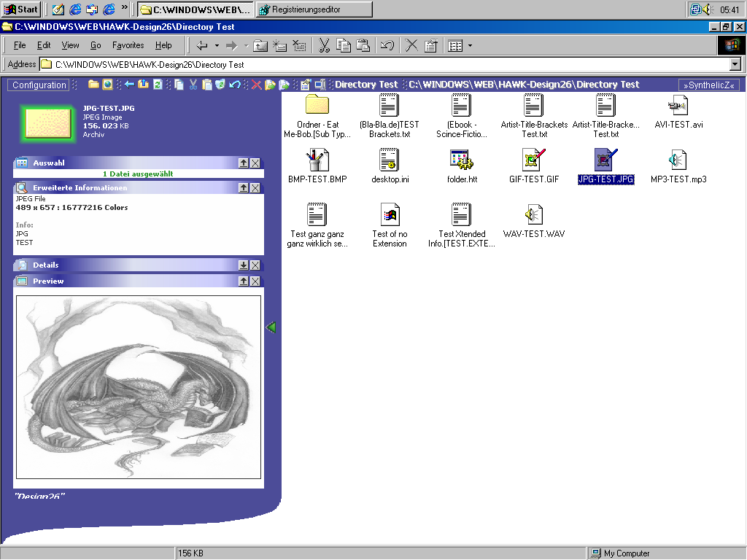Open the File menu
747x560 pixels.
coord(20,46)
